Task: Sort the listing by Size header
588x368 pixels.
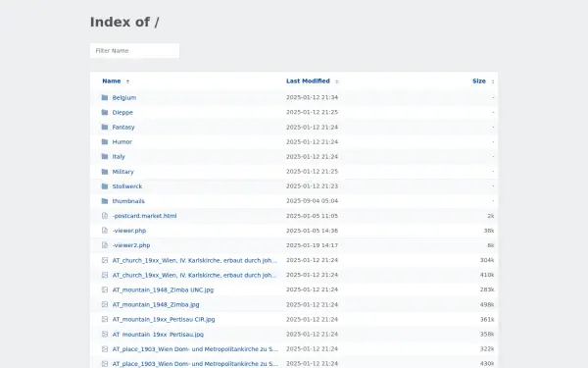Action: click(x=479, y=81)
